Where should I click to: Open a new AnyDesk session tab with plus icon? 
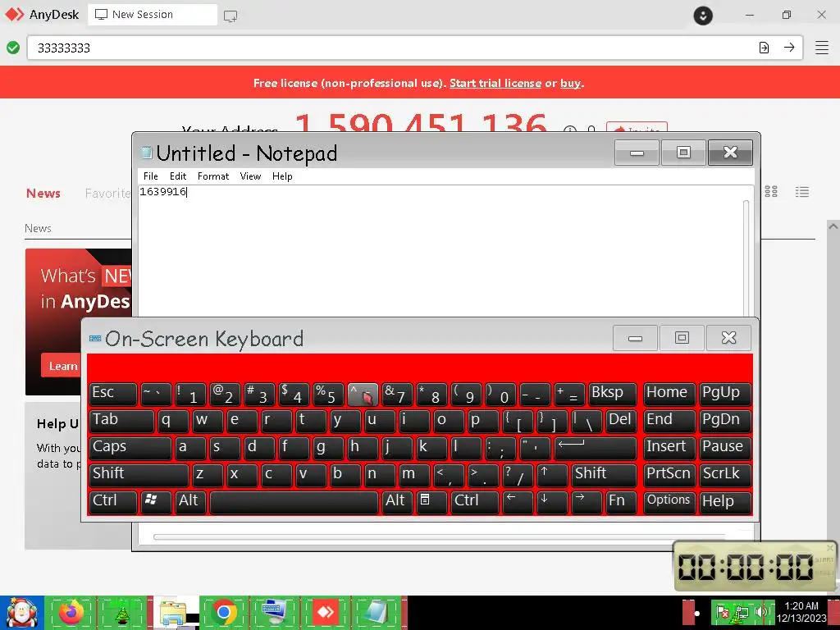[231, 16]
